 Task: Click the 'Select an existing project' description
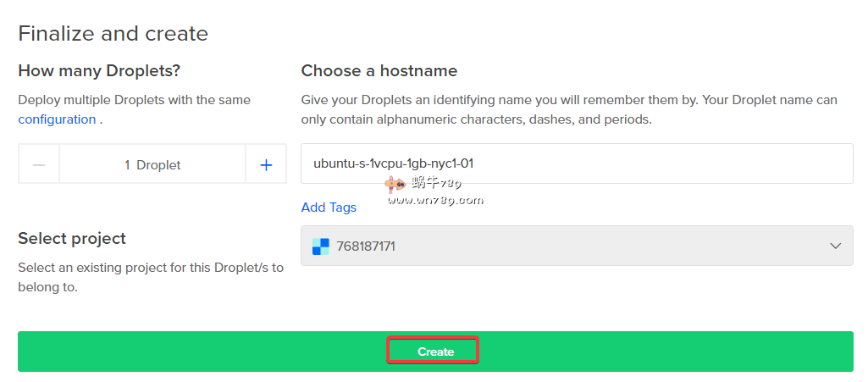pyautogui.click(x=150, y=277)
